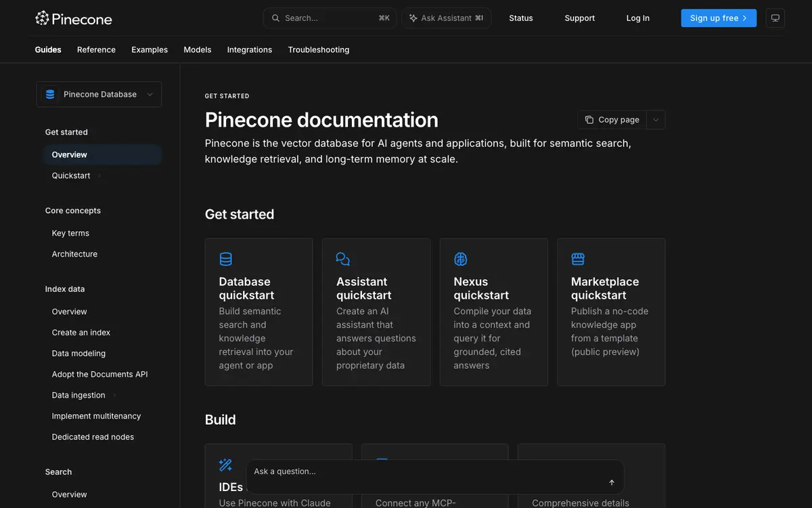
Task: Expand the Data ingestion sidebar chevron
Action: click(x=114, y=396)
